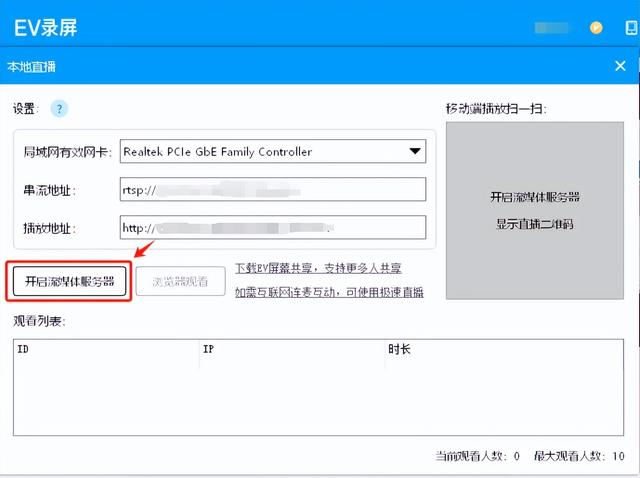Click the 播放地址 http address field
This screenshot has width=640, height=478.
(273, 227)
